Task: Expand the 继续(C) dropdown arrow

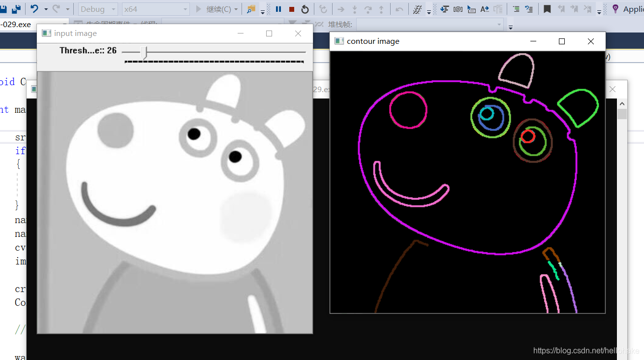Action: [x=237, y=9]
